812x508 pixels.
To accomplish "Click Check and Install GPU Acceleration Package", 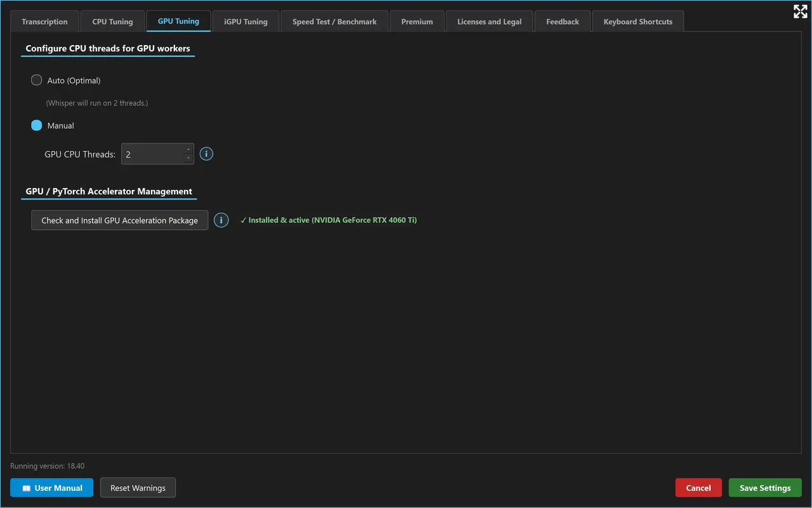I will 120,220.
